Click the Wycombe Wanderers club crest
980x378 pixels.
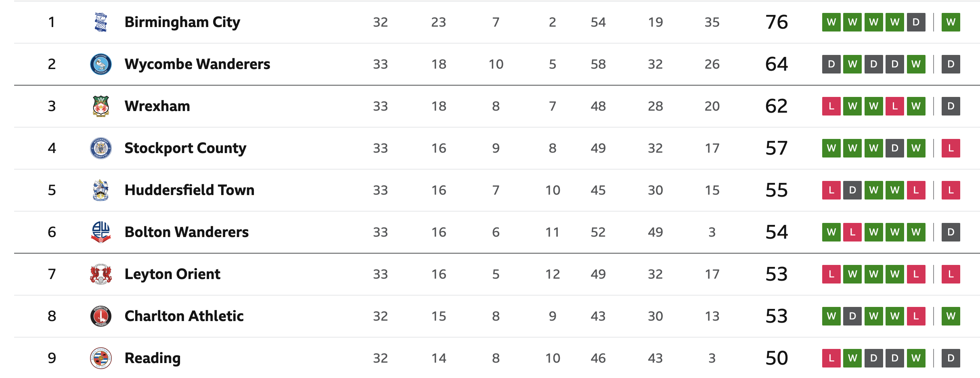pos(101,64)
